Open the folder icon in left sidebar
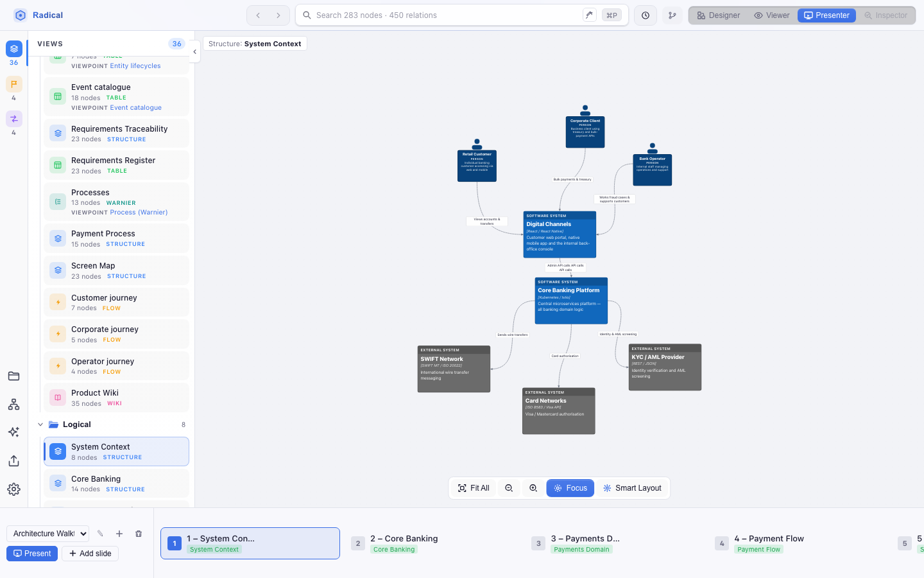Screen dimensions: 924x578 [x=13, y=376]
